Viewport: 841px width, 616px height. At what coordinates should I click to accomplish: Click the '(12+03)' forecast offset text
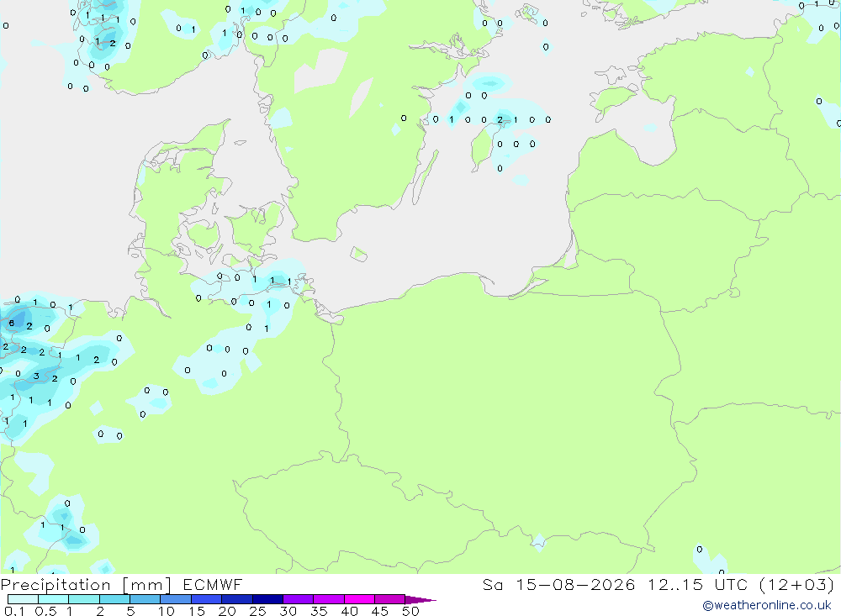pos(797,584)
